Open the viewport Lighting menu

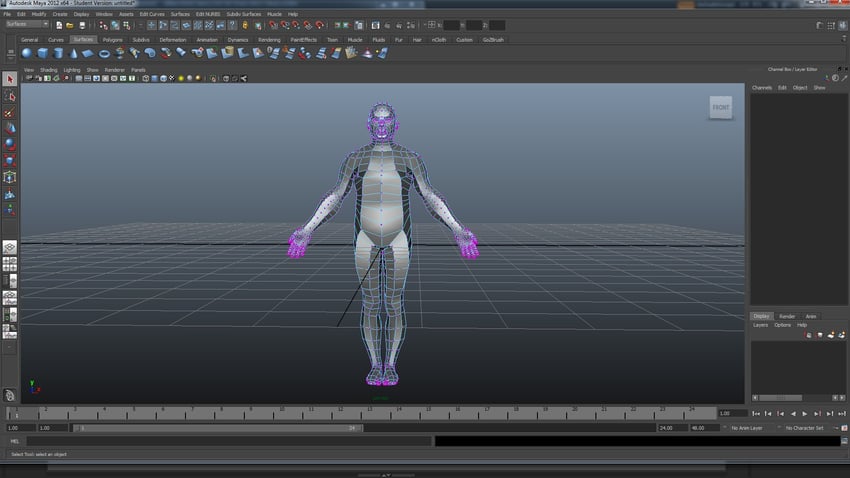[72, 70]
